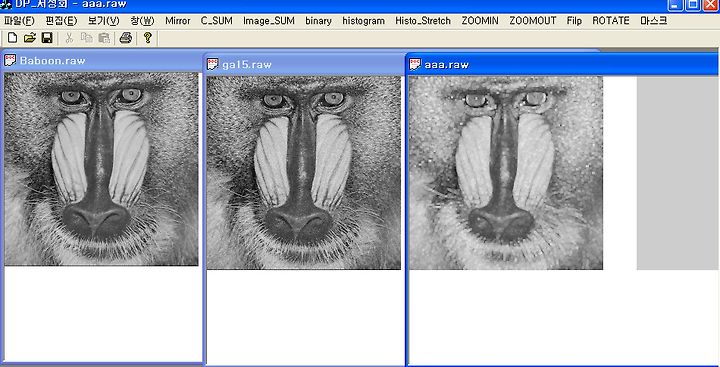
Task: Click the Baboon.raw window document icon
Action: coord(10,60)
